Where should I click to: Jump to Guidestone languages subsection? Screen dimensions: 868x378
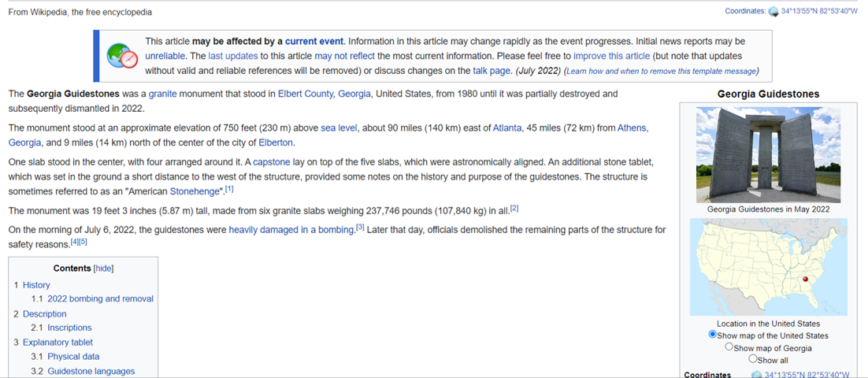click(91, 371)
